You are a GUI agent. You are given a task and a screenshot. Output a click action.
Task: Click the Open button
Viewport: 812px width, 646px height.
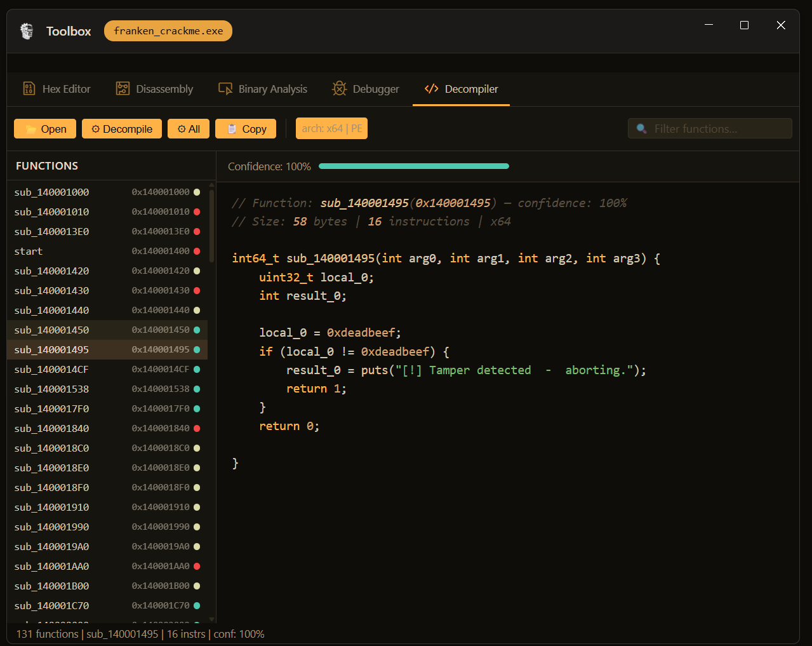coord(45,129)
